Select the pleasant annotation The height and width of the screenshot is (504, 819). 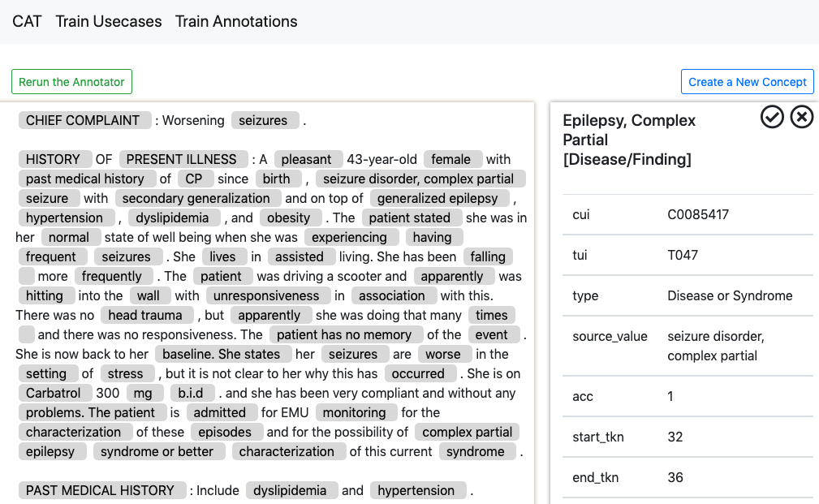tap(308, 159)
